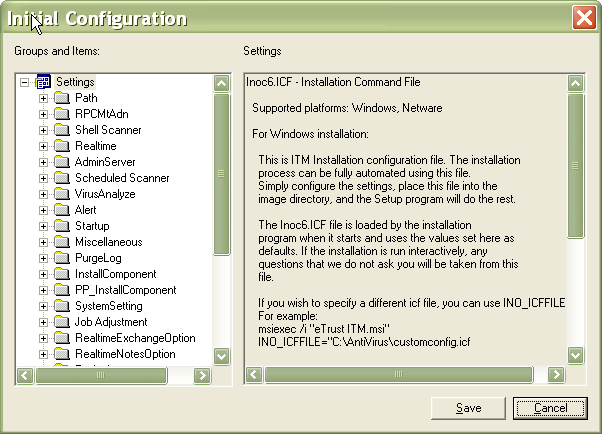
Task: Expand the Job Adjustment group
Action: point(43,322)
